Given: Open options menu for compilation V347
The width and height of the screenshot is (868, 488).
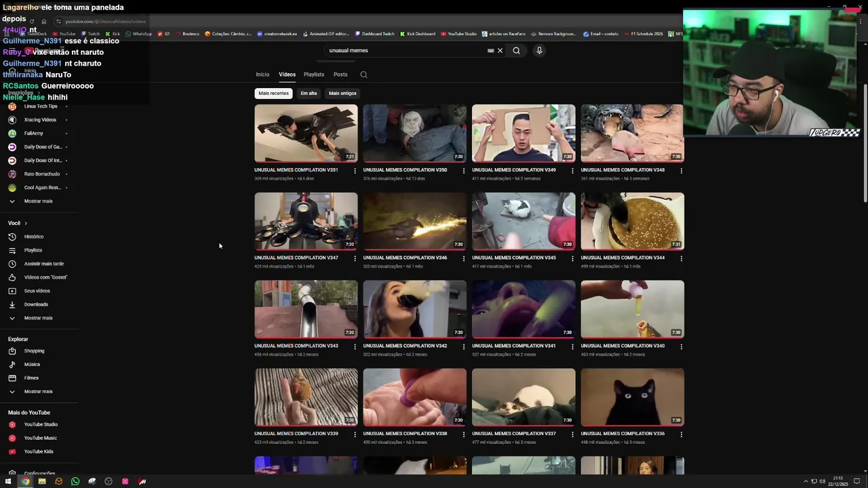Looking at the screenshot, I should [355, 258].
